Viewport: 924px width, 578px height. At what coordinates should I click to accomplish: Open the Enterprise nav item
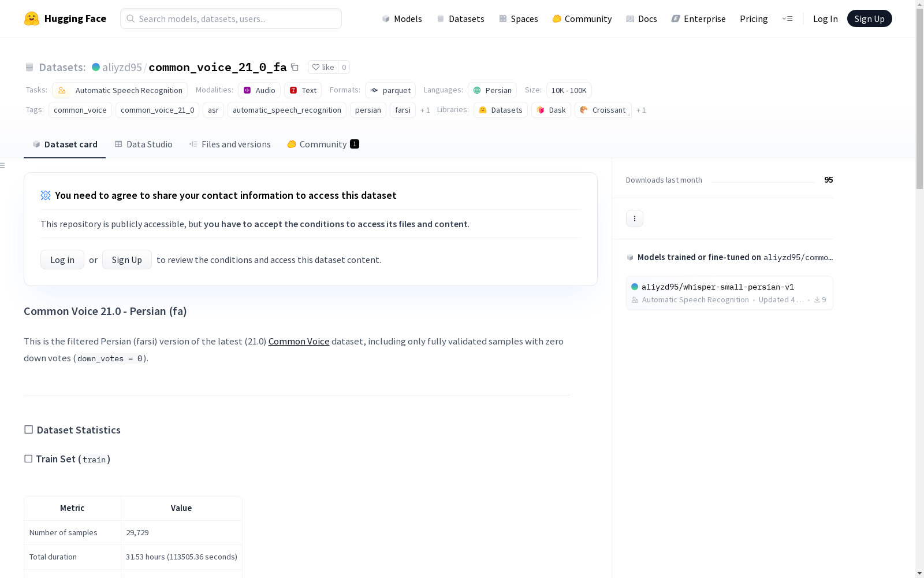(x=698, y=18)
